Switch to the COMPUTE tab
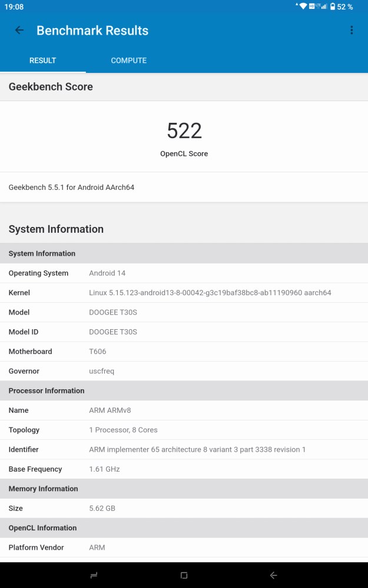 [x=128, y=61]
